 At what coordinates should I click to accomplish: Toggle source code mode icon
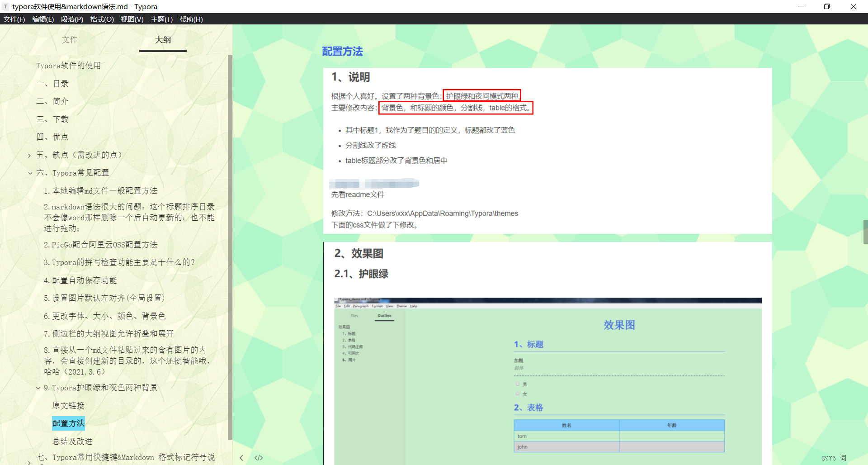click(x=259, y=458)
